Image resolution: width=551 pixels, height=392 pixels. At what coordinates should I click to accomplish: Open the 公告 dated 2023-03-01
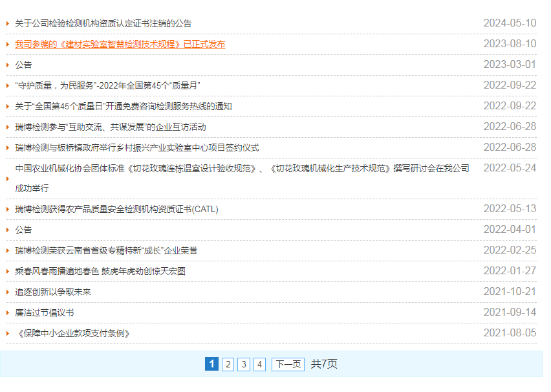[24, 65]
